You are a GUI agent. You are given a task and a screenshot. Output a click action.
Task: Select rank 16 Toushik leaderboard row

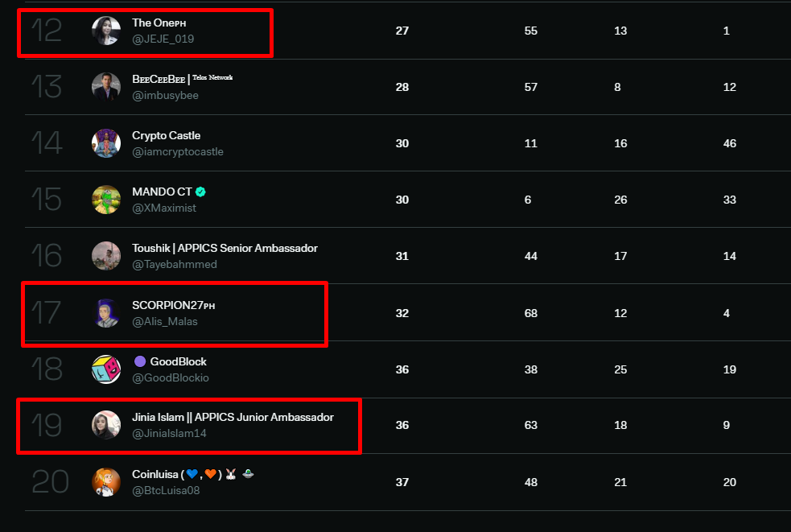pyautogui.click(x=408, y=256)
